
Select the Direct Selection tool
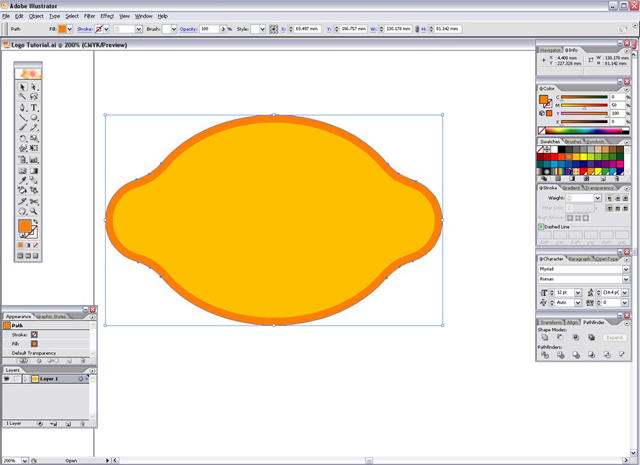point(34,87)
